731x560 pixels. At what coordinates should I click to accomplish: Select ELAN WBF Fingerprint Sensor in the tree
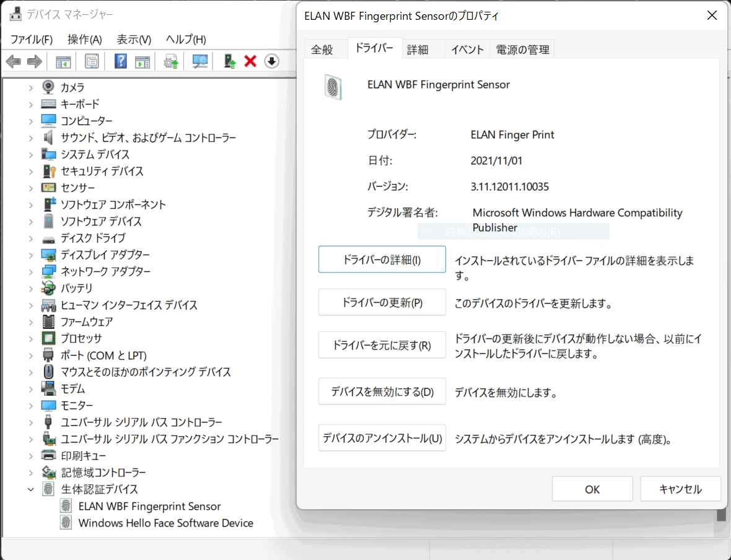[150, 506]
